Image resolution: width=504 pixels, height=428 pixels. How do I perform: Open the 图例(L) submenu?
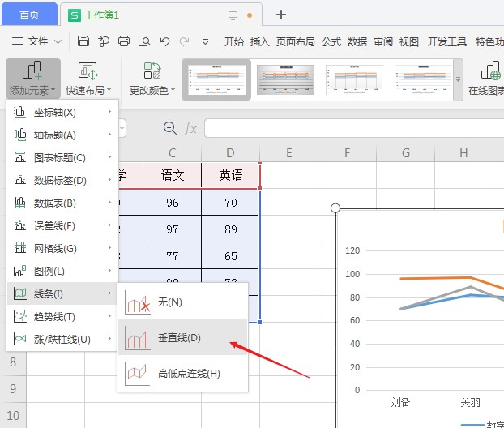(x=62, y=271)
